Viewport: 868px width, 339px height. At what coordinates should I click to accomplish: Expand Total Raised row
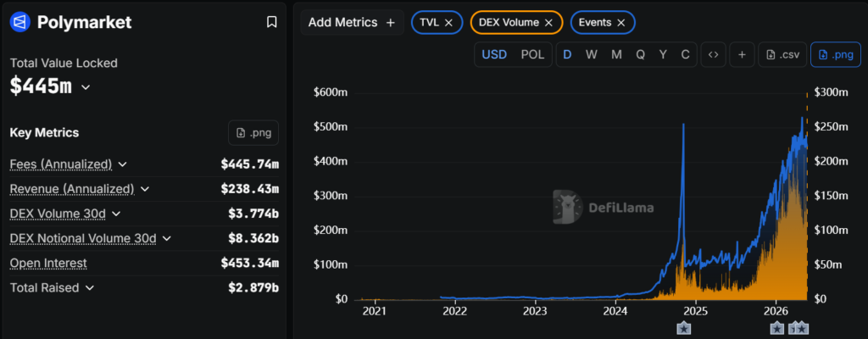coord(90,288)
